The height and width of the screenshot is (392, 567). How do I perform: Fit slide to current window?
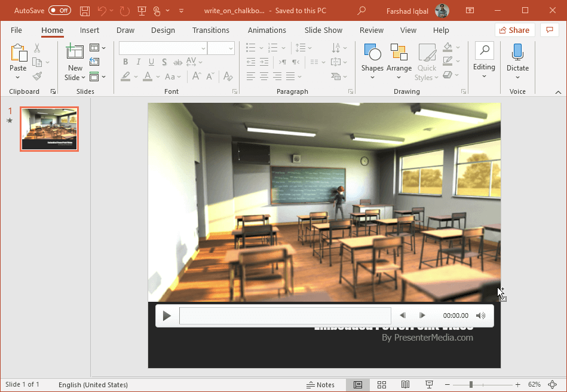point(552,385)
